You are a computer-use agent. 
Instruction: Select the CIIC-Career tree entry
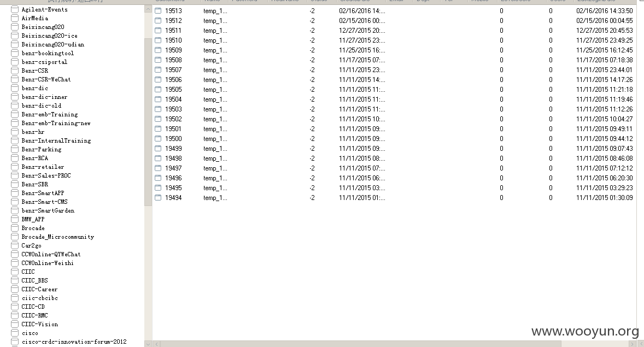(39, 289)
